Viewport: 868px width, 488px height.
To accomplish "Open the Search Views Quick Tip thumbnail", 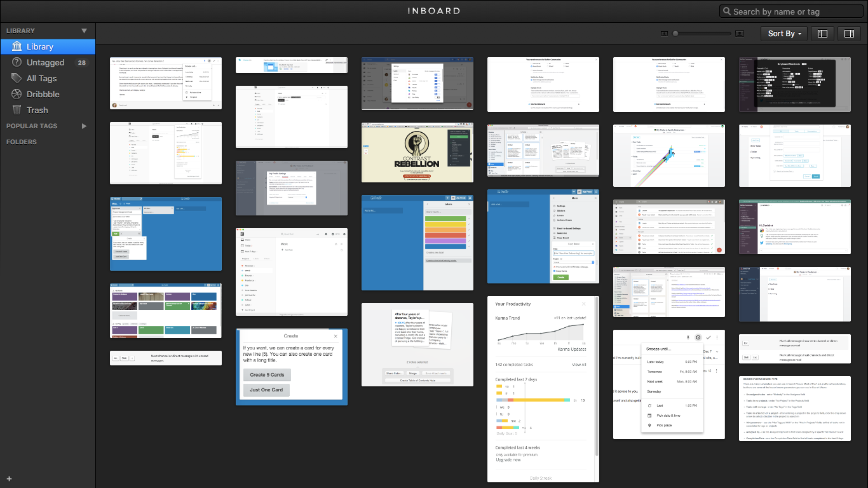I will click(x=795, y=409).
